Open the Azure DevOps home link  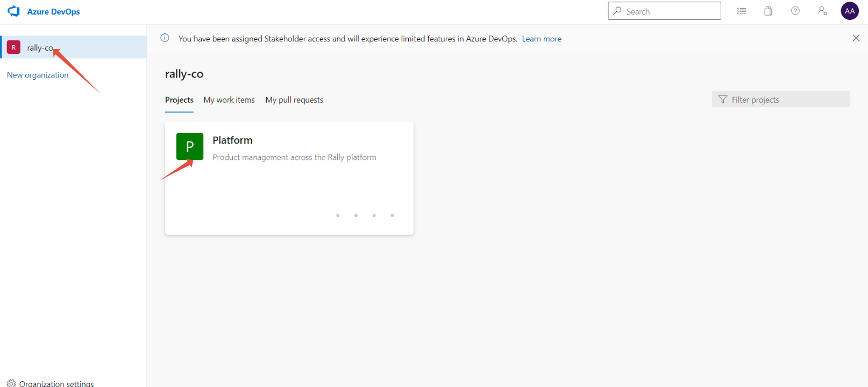point(53,11)
